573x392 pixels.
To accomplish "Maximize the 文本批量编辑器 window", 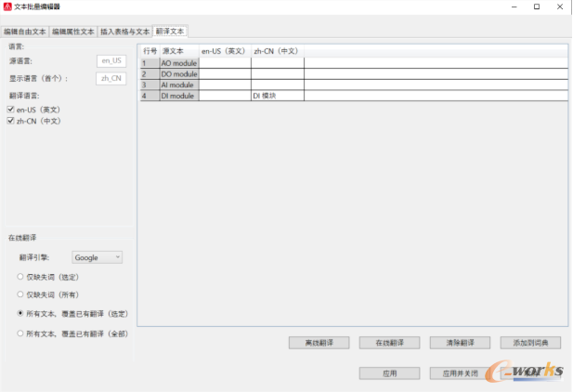I will (537, 7).
